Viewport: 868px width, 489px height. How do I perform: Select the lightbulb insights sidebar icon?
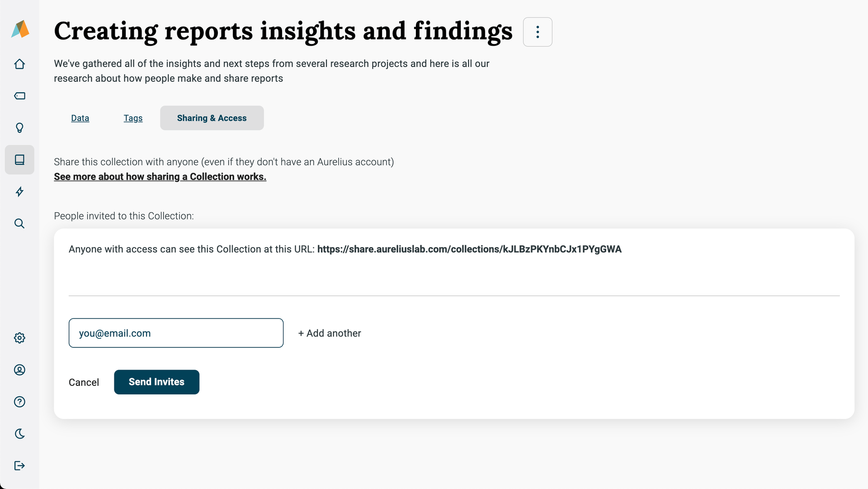[20, 128]
